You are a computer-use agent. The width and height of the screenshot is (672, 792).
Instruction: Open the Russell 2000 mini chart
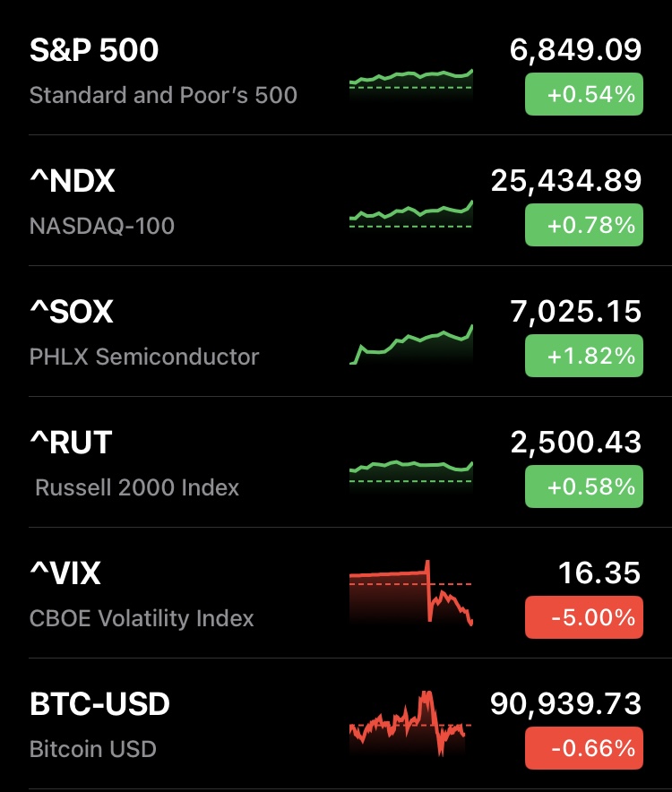(411, 470)
